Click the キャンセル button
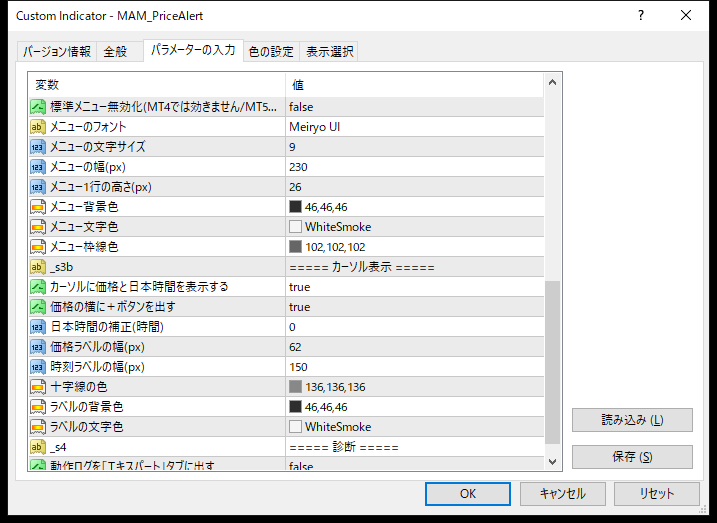 [x=562, y=494]
